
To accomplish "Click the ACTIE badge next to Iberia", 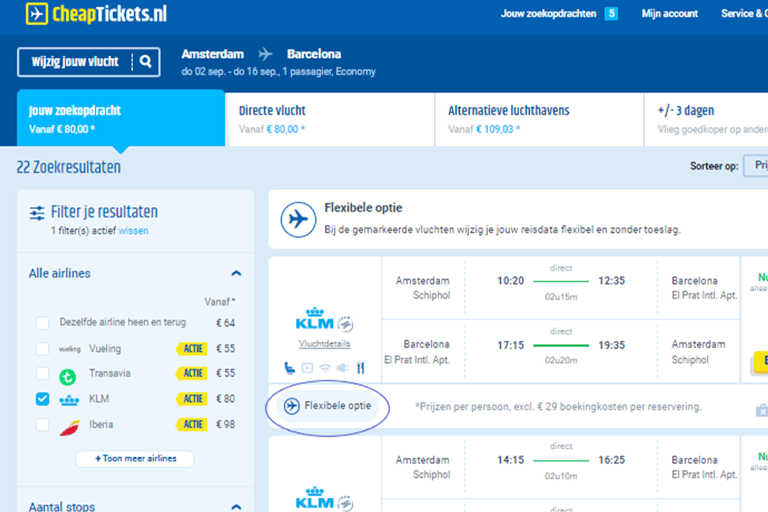I will click(x=192, y=424).
